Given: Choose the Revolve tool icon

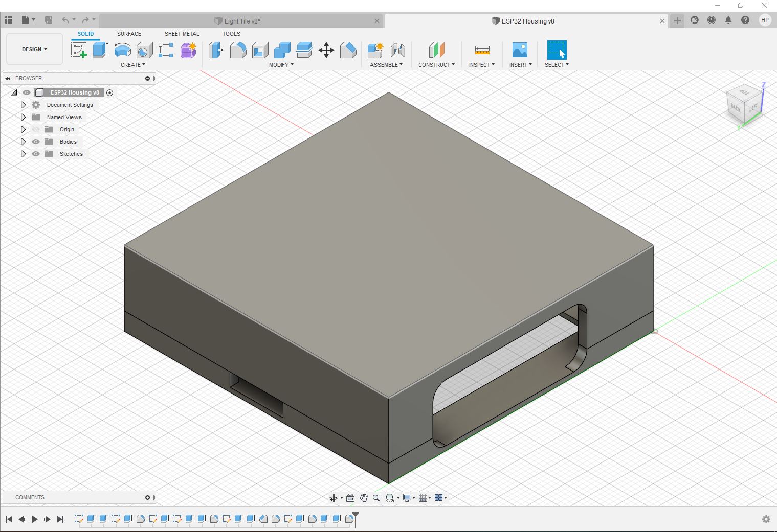Looking at the screenshot, I should [x=123, y=50].
